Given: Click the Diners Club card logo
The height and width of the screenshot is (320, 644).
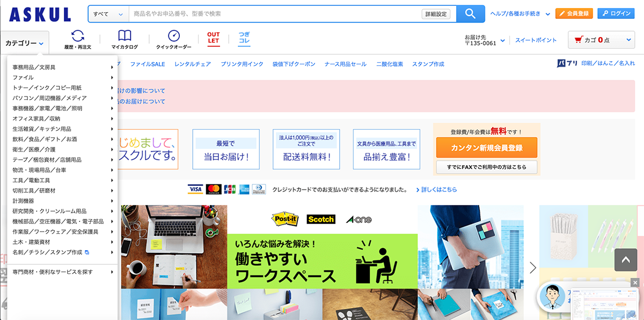Looking at the screenshot, I should (x=259, y=189).
